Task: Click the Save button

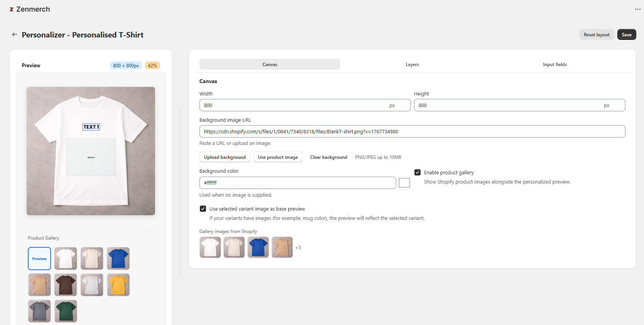Action: tap(626, 35)
